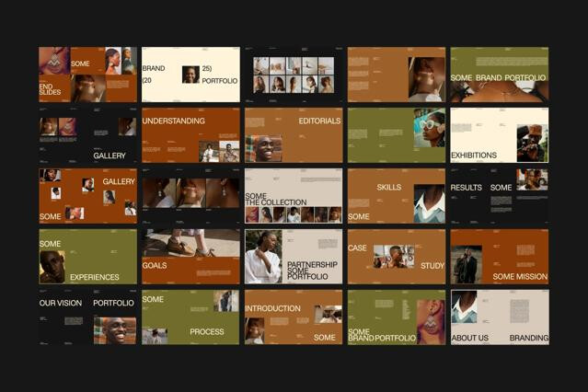Screen dimensions: 588x392
Task: Click the "EDITORIALS" heading text
Action: pyautogui.click(x=319, y=121)
